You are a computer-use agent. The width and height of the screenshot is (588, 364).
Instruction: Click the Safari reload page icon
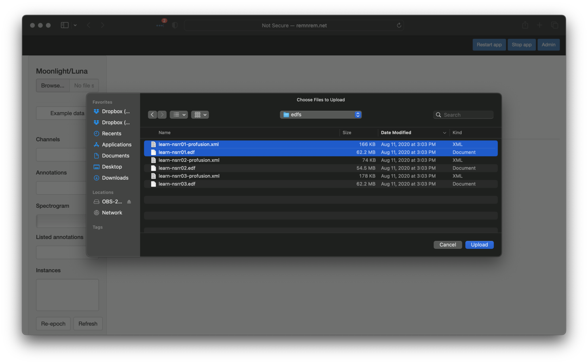coord(399,25)
